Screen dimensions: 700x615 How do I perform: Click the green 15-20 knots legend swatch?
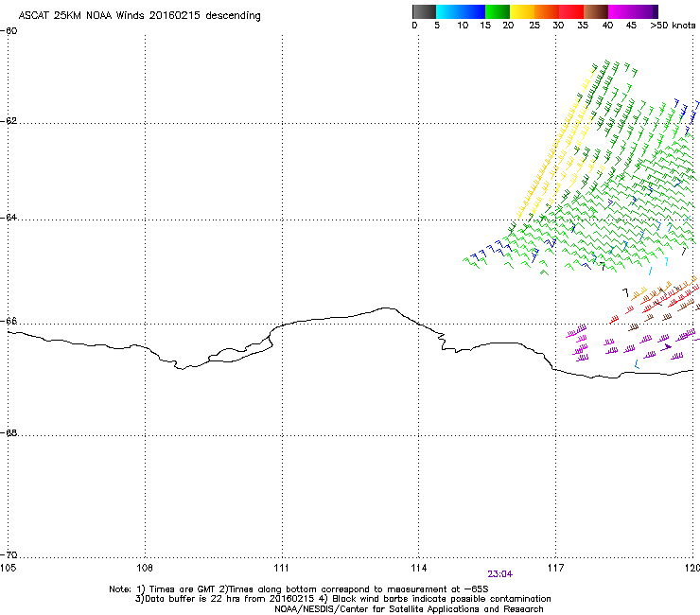click(498, 11)
